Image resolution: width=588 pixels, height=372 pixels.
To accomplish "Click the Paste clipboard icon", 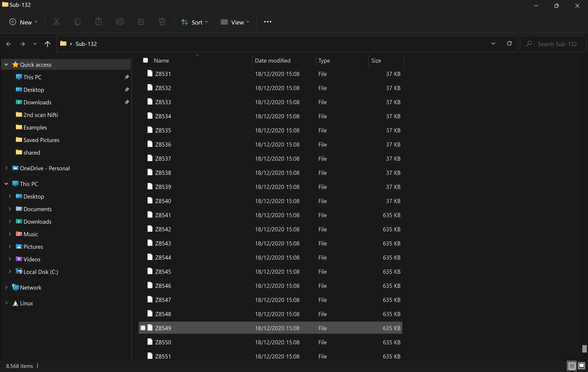I will pyautogui.click(x=99, y=22).
